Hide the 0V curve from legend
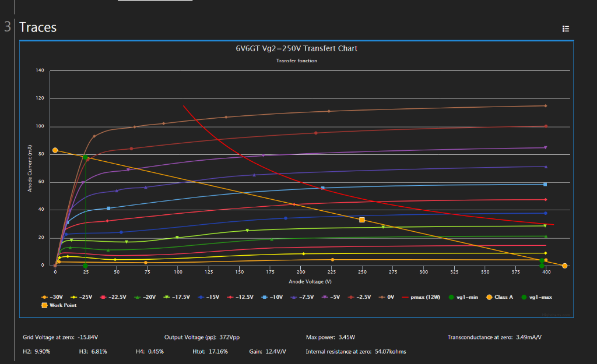 (388, 297)
